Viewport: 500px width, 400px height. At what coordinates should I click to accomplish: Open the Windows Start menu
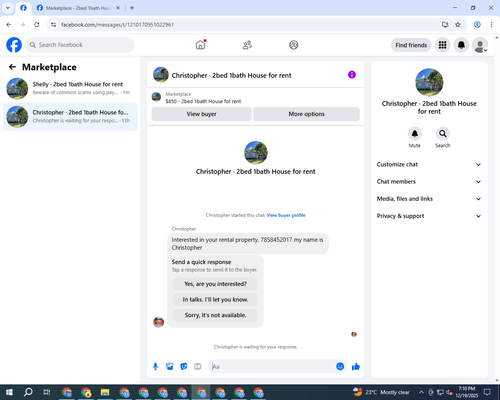pos(9,392)
